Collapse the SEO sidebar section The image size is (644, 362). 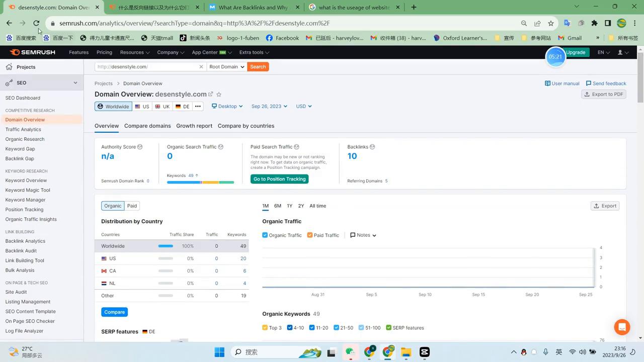tap(75, 82)
